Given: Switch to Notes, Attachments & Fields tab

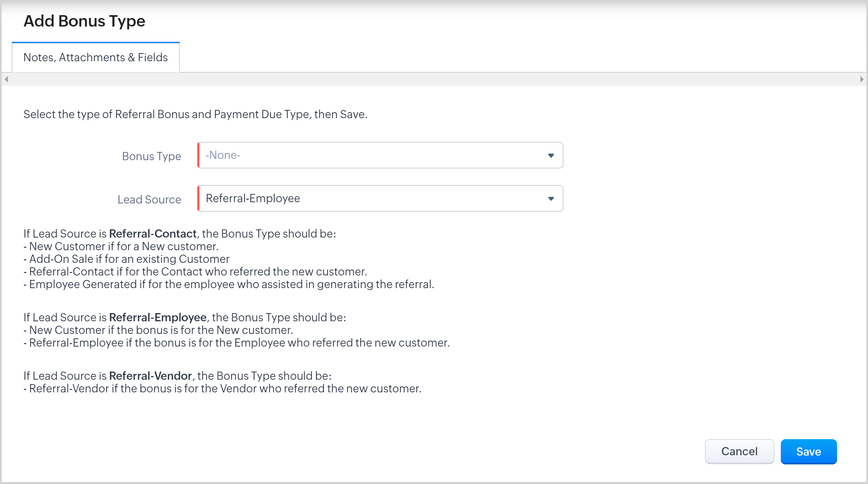Looking at the screenshot, I should 95,57.
